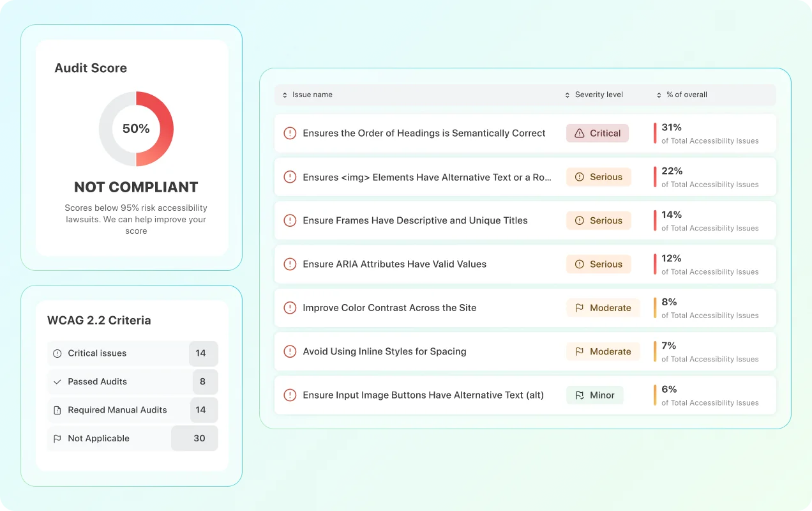Screen dimensions: 812x511
Task: Click the alert icon beside 'Avoid Using Inline Styles'
Action: coord(290,351)
